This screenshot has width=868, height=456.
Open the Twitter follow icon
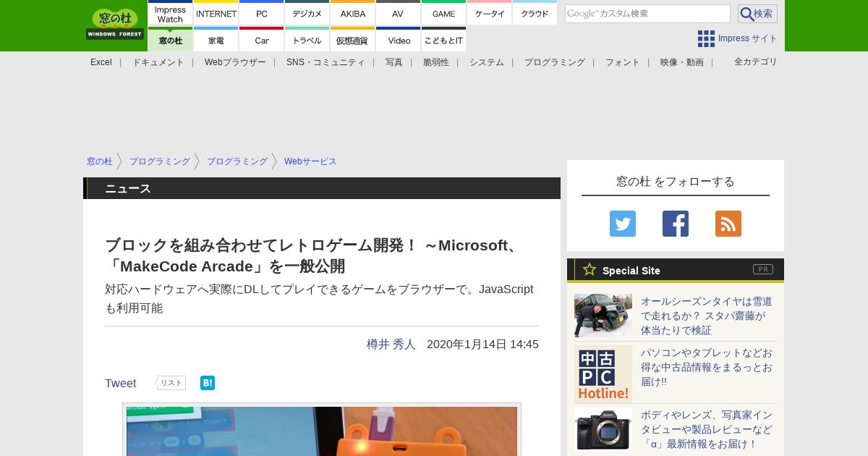(x=623, y=224)
